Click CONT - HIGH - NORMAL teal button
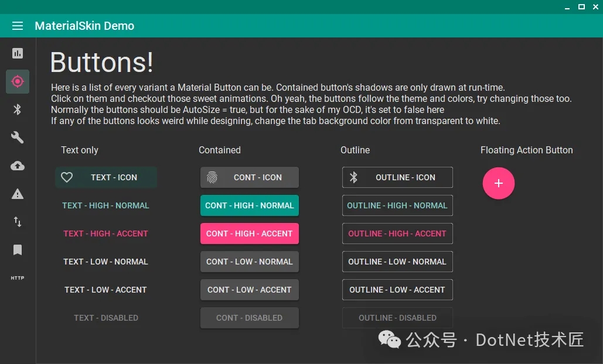This screenshot has height=364, width=603. 250,205
